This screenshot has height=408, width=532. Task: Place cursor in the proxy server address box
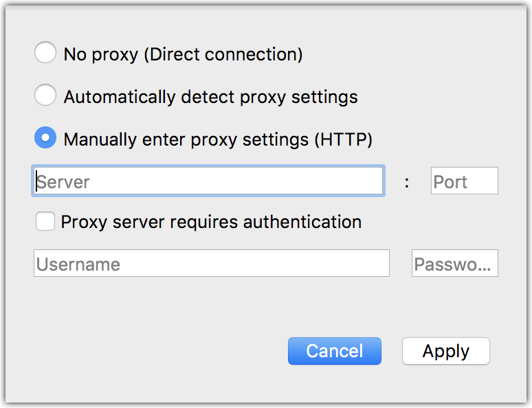point(208,181)
